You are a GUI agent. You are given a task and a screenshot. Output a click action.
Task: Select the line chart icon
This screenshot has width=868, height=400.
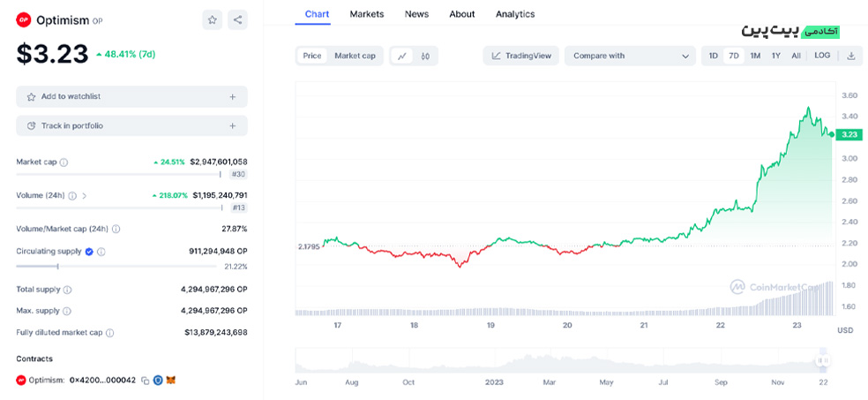[x=402, y=56]
